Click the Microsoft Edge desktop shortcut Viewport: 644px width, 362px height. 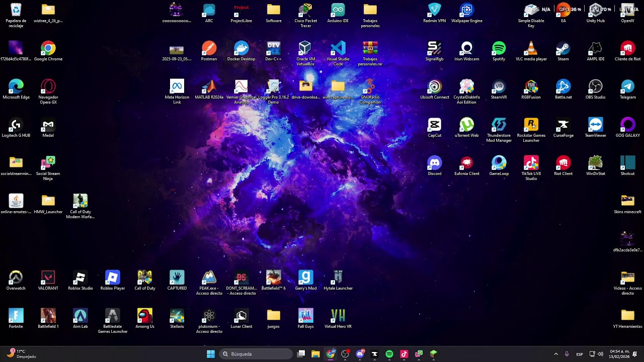16,87
